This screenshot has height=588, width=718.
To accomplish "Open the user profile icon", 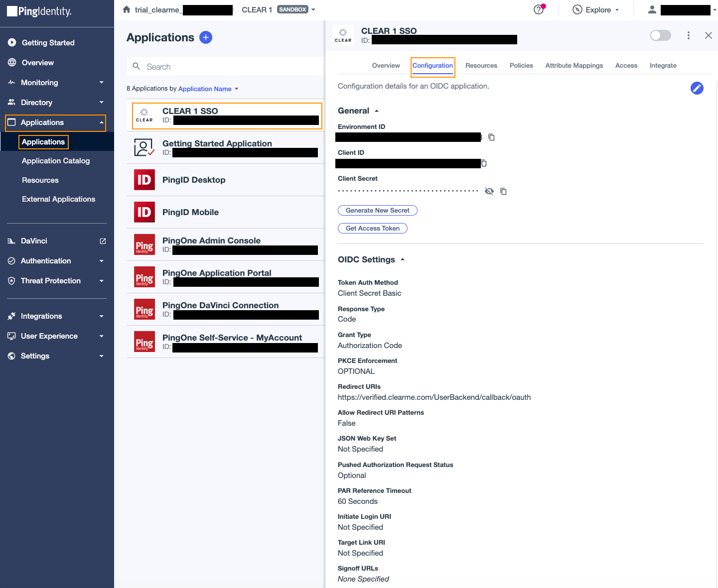I will pyautogui.click(x=652, y=9).
